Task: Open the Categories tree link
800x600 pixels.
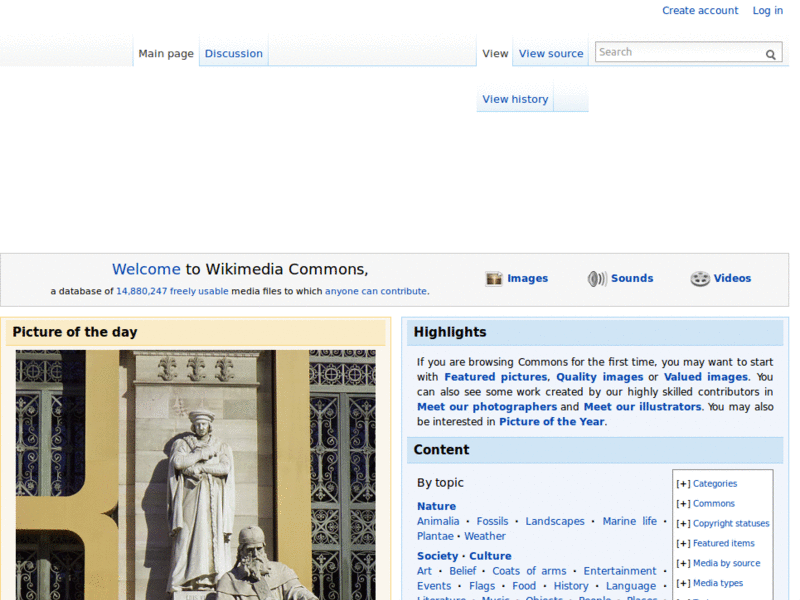Action: (715, 484)
